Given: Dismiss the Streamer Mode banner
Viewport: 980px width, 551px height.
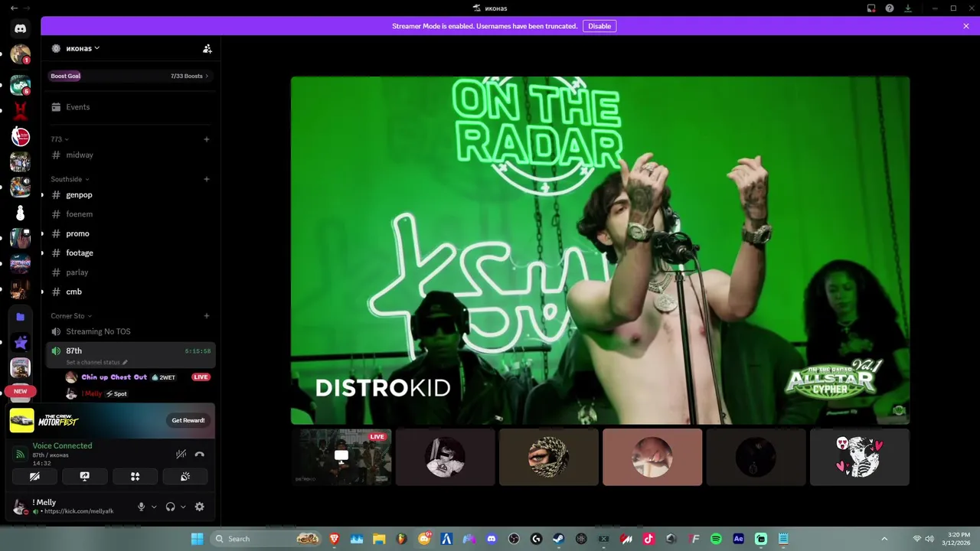Looking at the screenshot, I should (966, 26).
